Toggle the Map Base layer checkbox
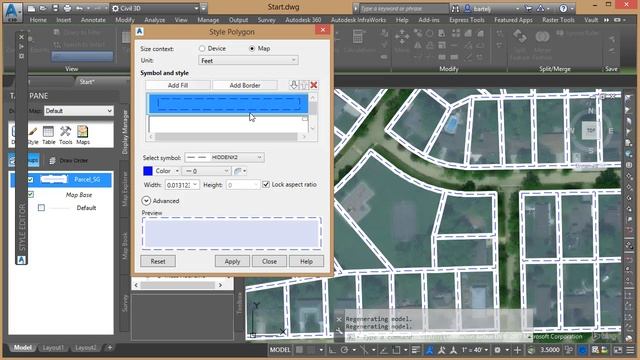This screenshot has width=640, height=360. [x=31, y=195]
